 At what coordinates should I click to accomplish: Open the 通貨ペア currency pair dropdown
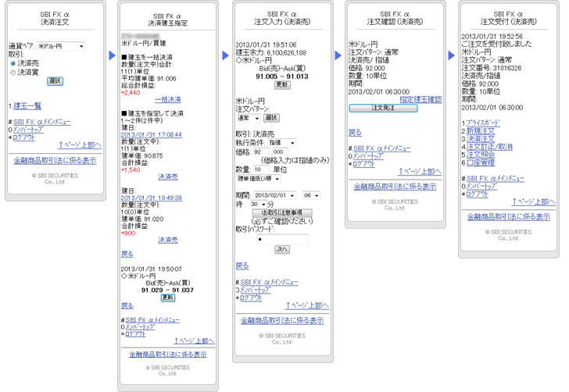[61, 46]
